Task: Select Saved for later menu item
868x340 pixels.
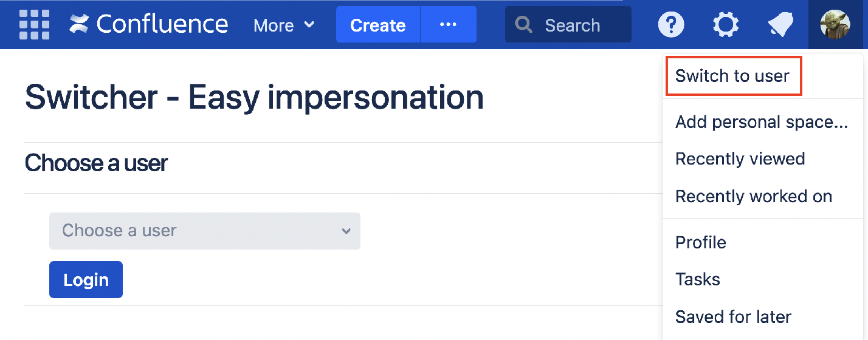Action: (733, 316)
